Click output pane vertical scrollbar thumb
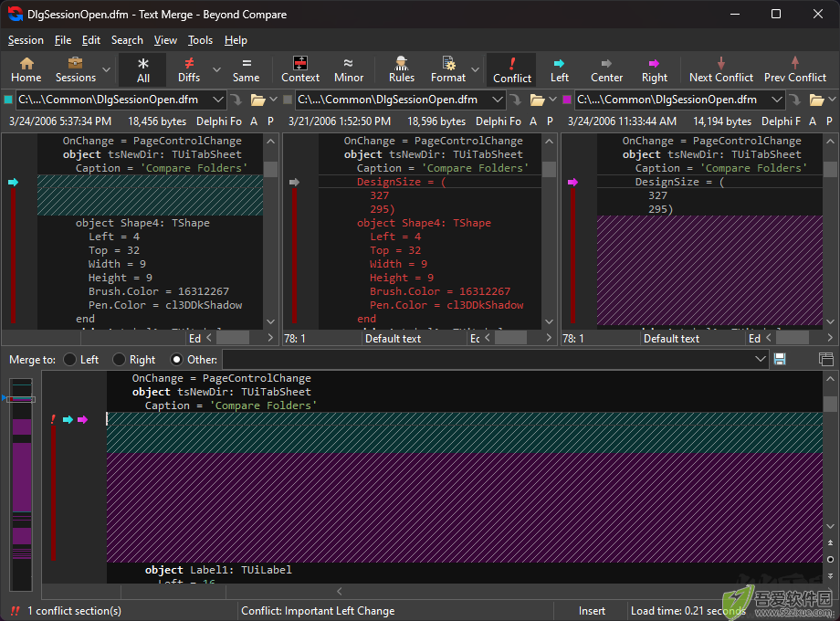The width and height of the screenshot is (840, 621). [x=830, y=404]
